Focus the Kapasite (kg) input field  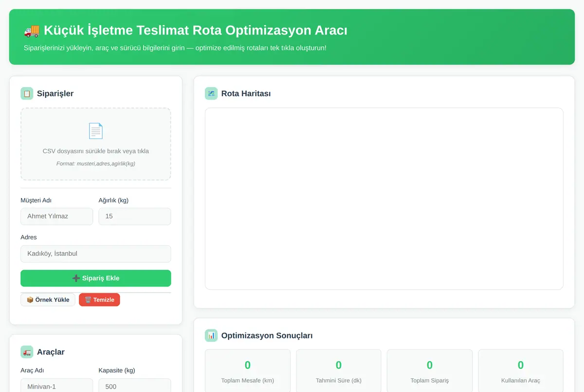click(x=135, y=386)
